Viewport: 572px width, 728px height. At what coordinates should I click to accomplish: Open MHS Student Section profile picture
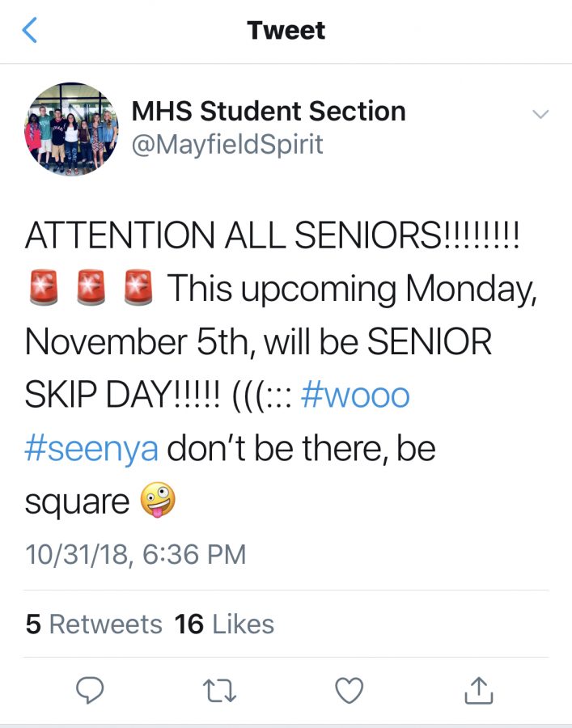click(71, 129)
